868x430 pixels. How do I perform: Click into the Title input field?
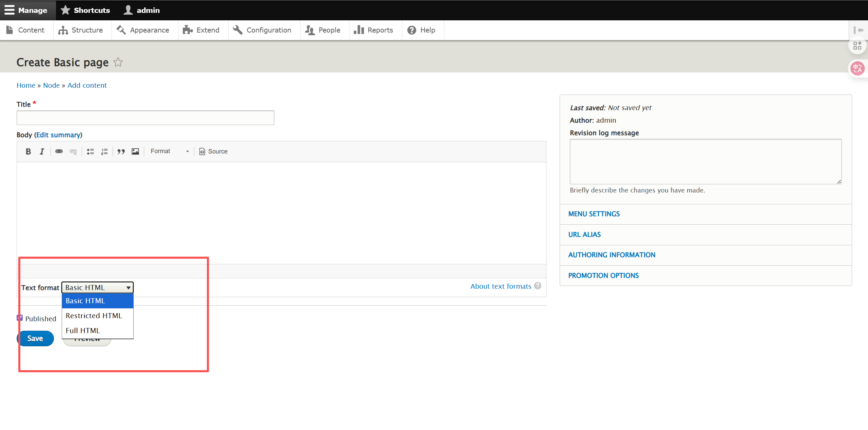pos(145,118)
